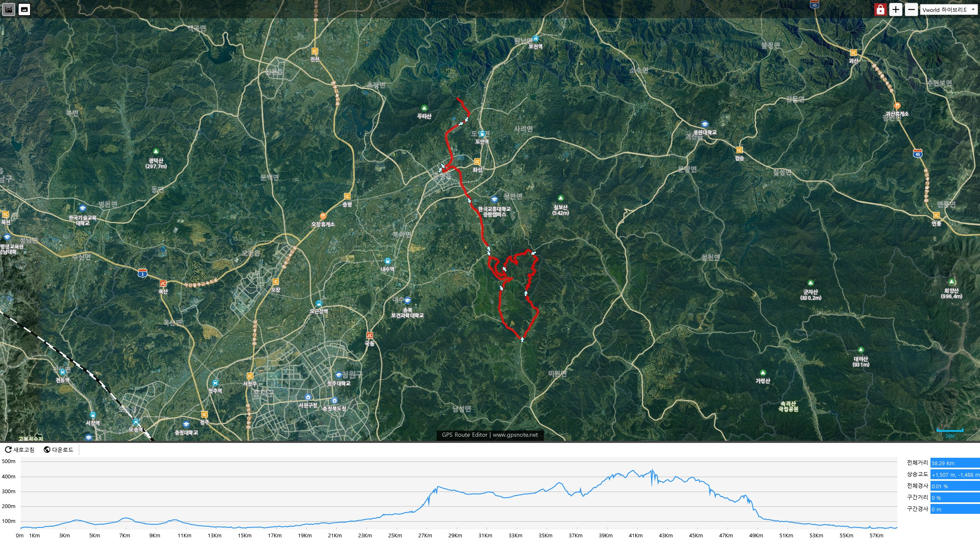Image resolution: width=980 pixels, height=546 pixels.
Task: Zoom out with the minus button
Action: click(x=911, y=9)
